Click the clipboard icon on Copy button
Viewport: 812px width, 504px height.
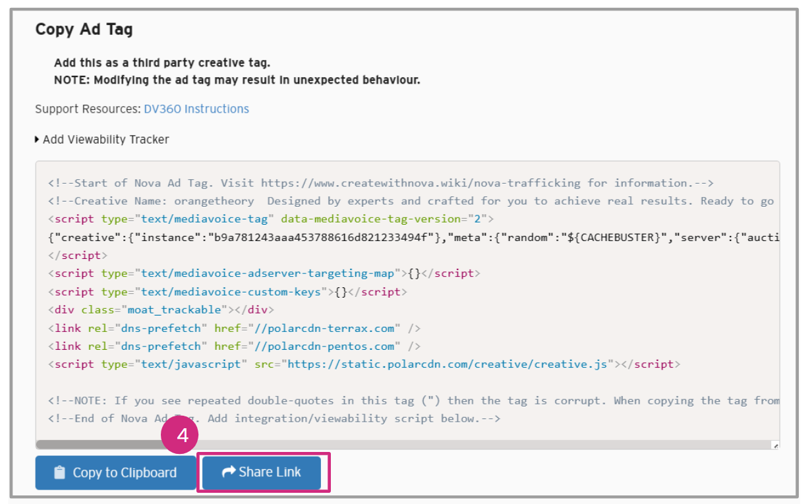coord(60,472)
